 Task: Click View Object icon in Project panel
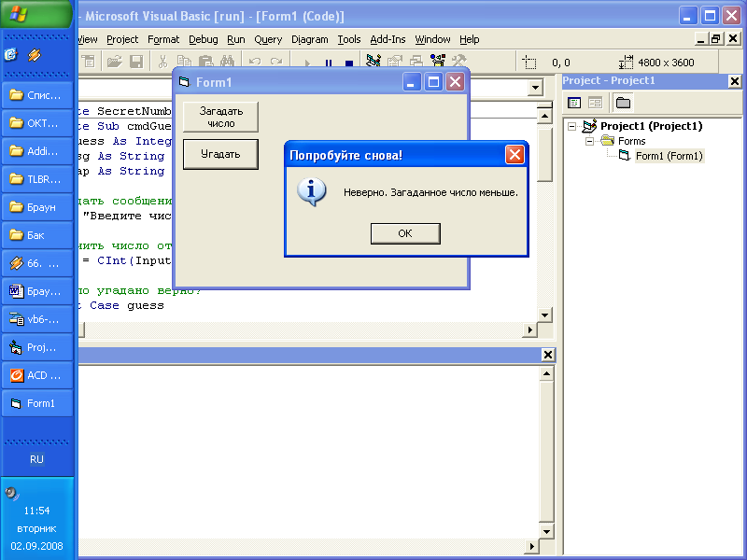pos(595,103)
